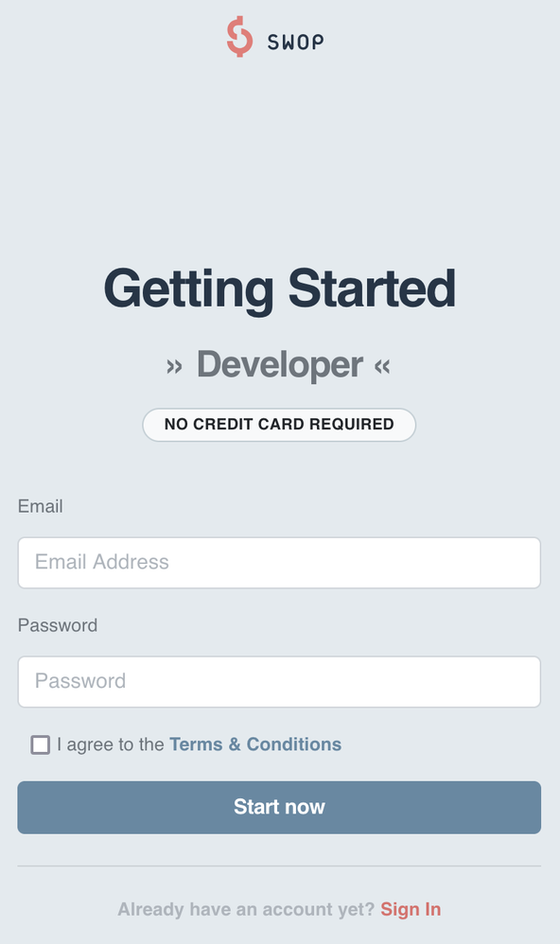Click the NO CREDIT CARD REQUIRED badge
This screenshot has height=944, width=560.
click(279, 424)
